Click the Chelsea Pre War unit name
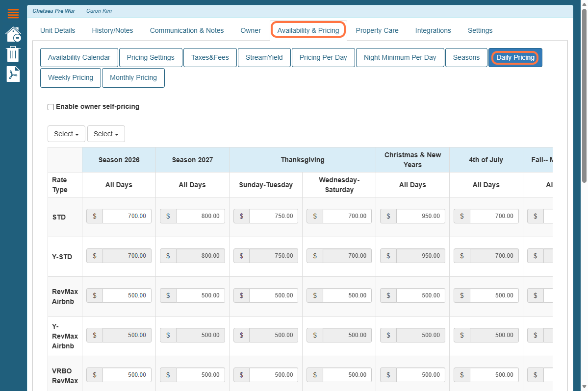 point(53,11)
